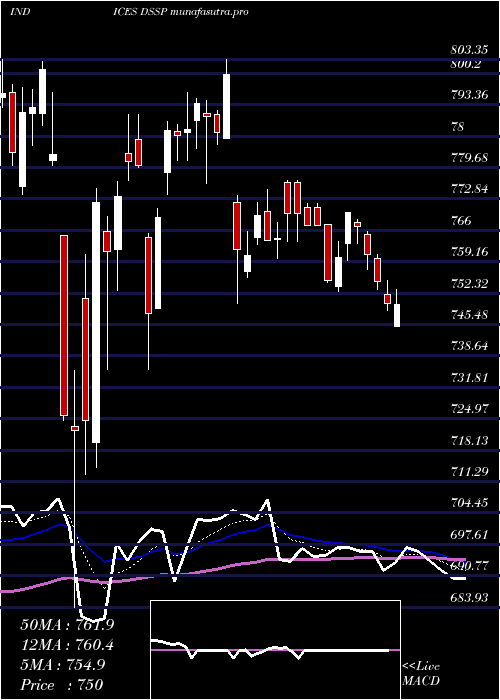Click the MACD indicator mini chart
Screen dimensions: 500x700
pyautogui.click(x=275, y=650)
